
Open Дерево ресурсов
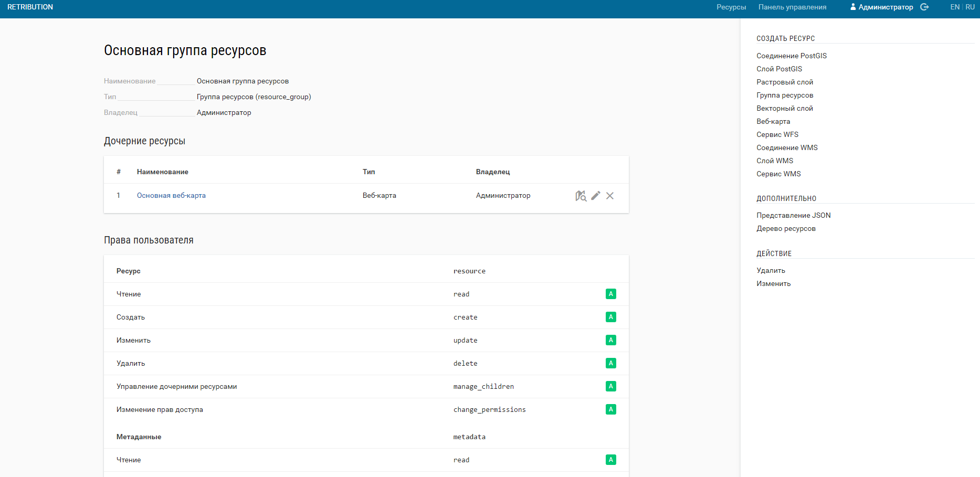point(786,228)
